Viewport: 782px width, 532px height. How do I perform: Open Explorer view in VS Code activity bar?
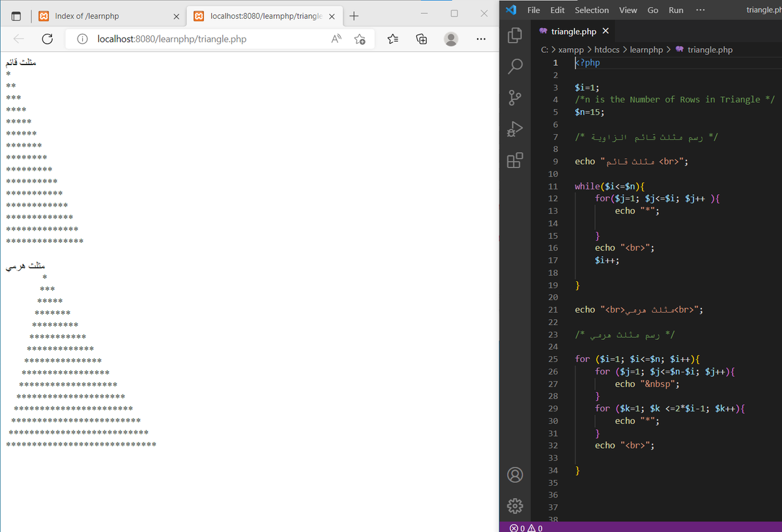pyautogui.click(x=515, y=35)
